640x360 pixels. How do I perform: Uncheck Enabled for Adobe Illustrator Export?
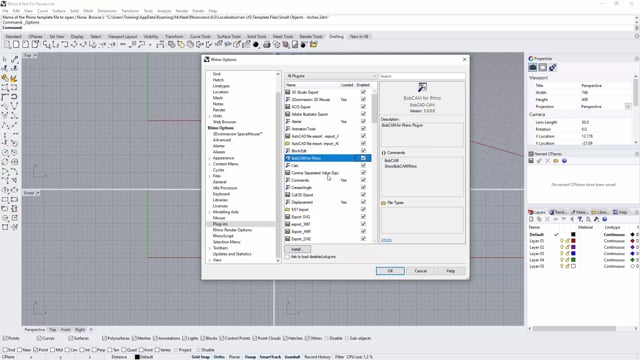pyautogui.click(x=363, y=114)
